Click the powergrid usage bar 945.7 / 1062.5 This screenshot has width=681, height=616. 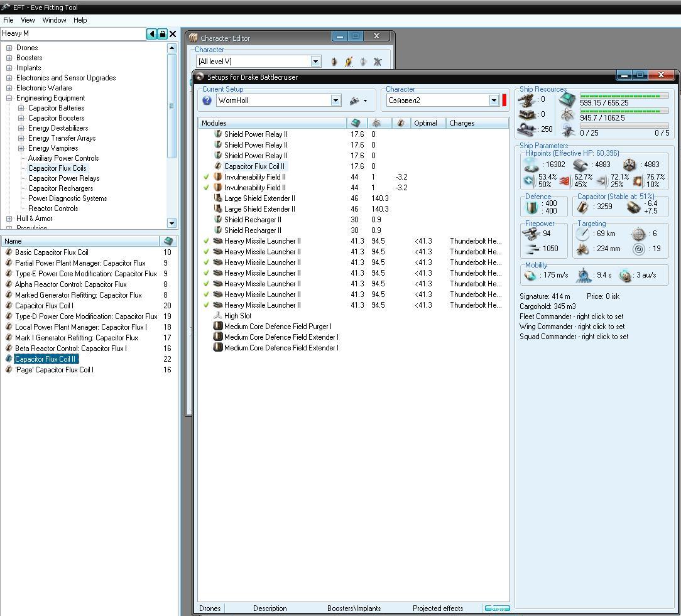624,111
